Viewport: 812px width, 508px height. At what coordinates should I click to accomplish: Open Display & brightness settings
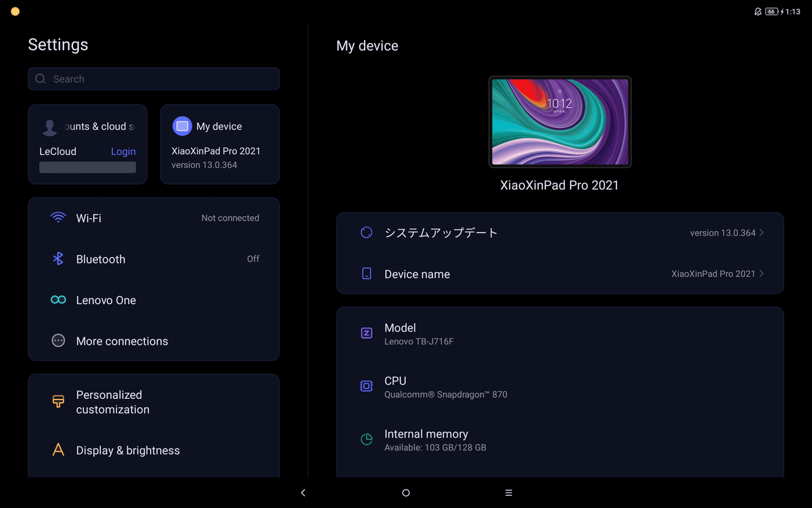(x=154, y=450)
